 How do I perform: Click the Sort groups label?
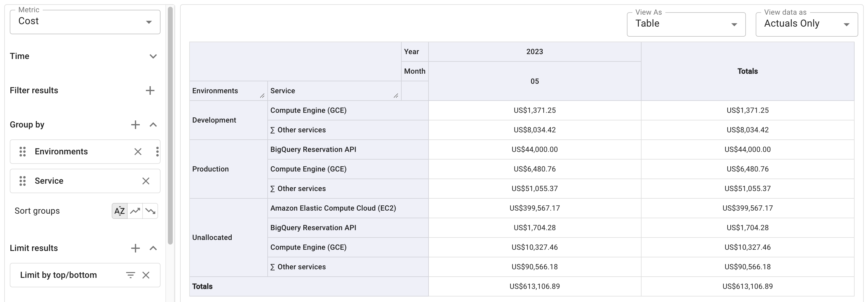click(x=37, y=211)
